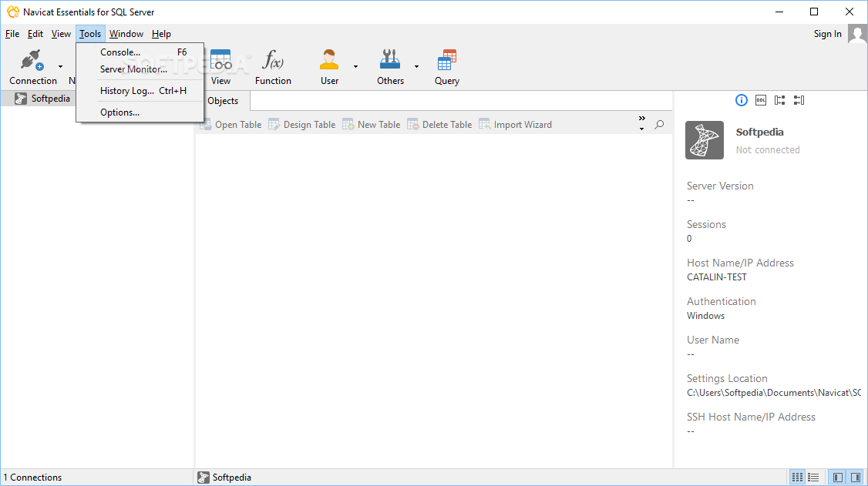868x486 pixels.
Task: Expand the Connection dropdown arrow
Action: pyautogui.click(x=60, y=66)
